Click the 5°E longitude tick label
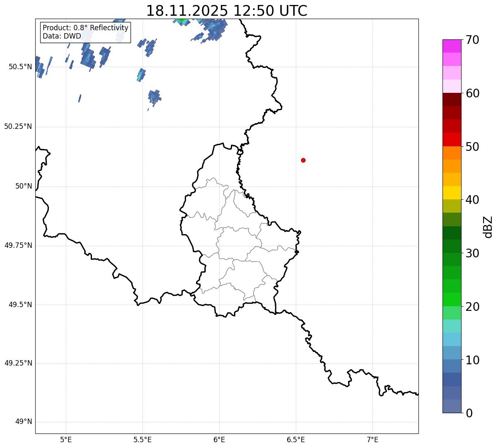The width and height of the screenshot is (498, 448). (66, 439)
